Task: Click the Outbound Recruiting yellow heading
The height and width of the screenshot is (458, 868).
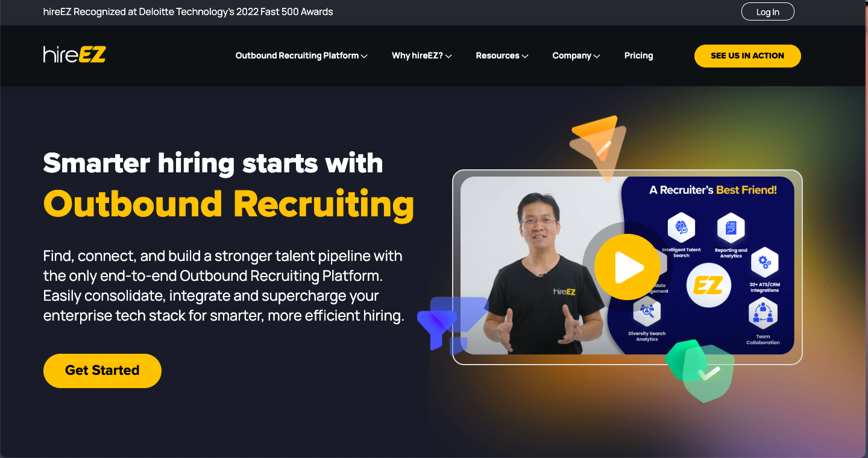Action: coord(228,204)
